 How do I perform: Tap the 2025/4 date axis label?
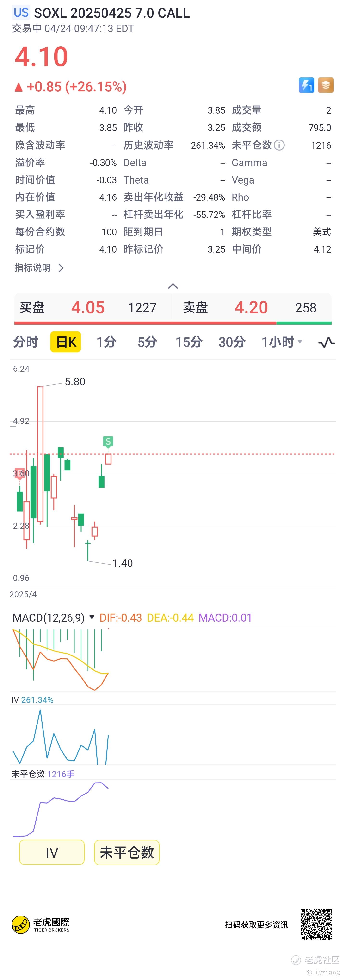point(23,594)
